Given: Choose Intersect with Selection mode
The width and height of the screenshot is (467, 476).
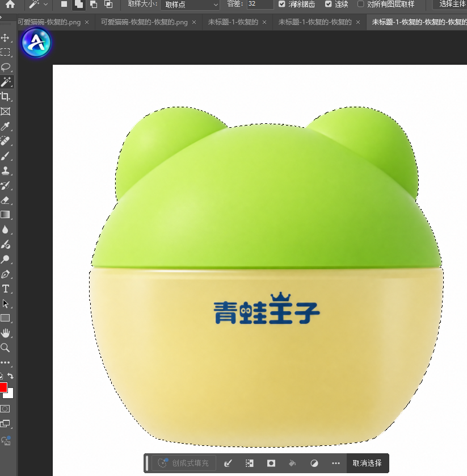Looking at the screenshot, I should 108,4.
